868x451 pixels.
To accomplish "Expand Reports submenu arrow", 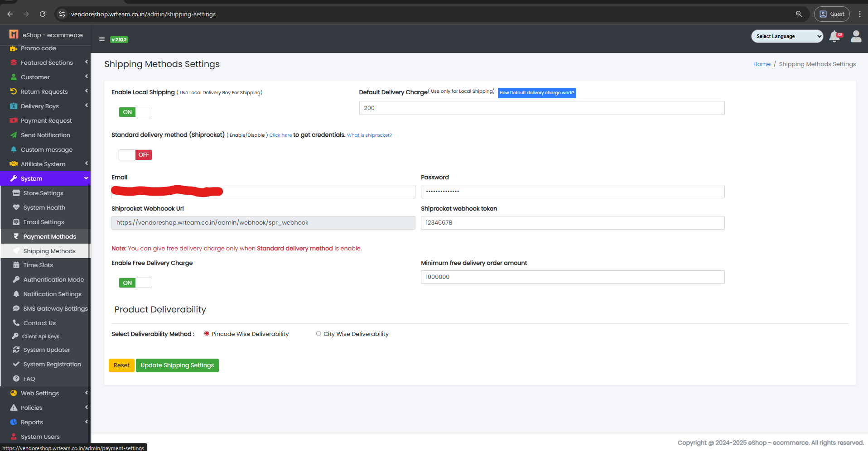I will [x=86, y=422].
